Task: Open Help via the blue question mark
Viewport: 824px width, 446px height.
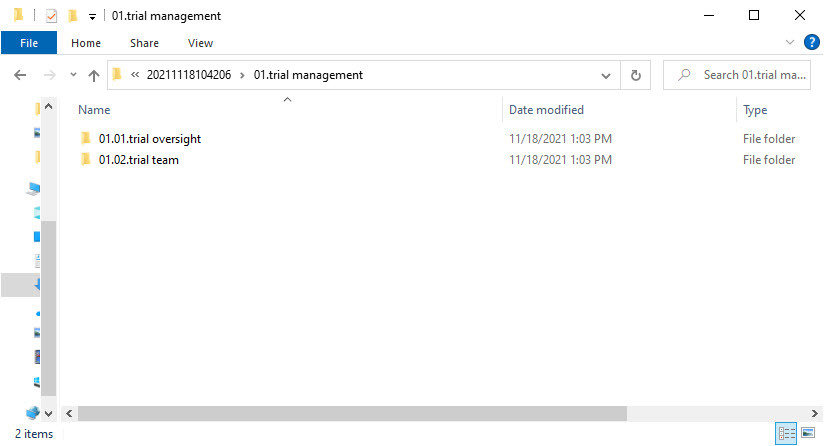Action: point(811,42)
